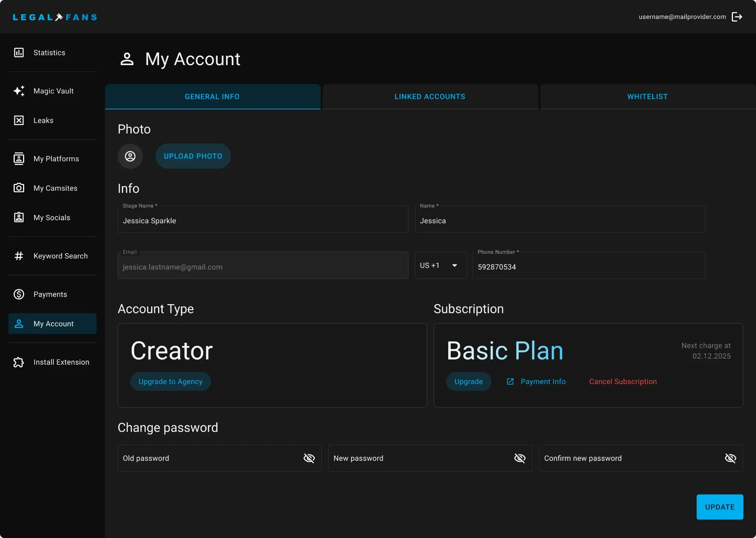Go to Keyword Search page
756x538 pixels.
point(52,256)
